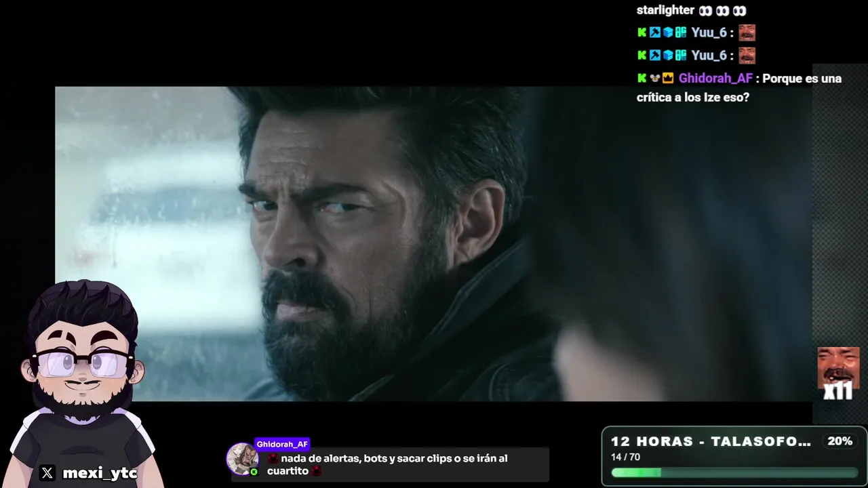Viewport: 868px width, 488px height.
Task: Click the chat message 'Porque es una crítica a los Ize eso?'
Action: point(739,88)
